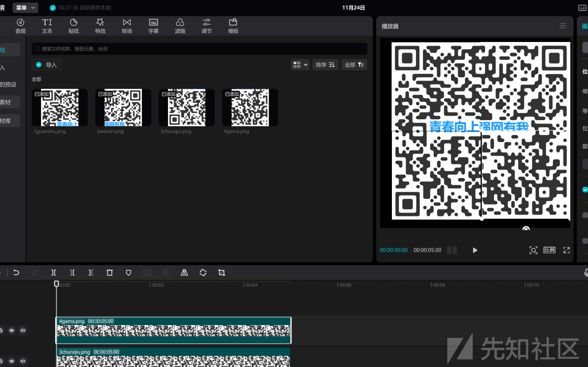The image size is (588, 367).
Task: Open the 模板 (templates) tab
Action: tap(233, 26)
